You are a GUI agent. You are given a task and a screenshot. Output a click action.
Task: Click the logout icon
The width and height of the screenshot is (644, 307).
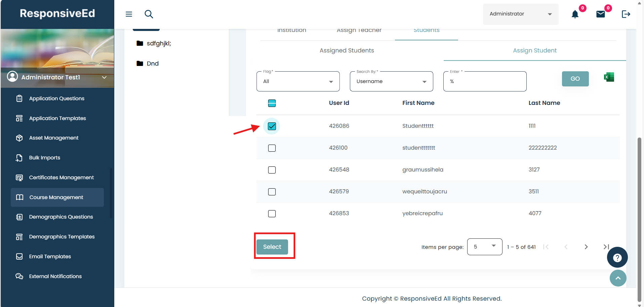[x=626, y=14]
